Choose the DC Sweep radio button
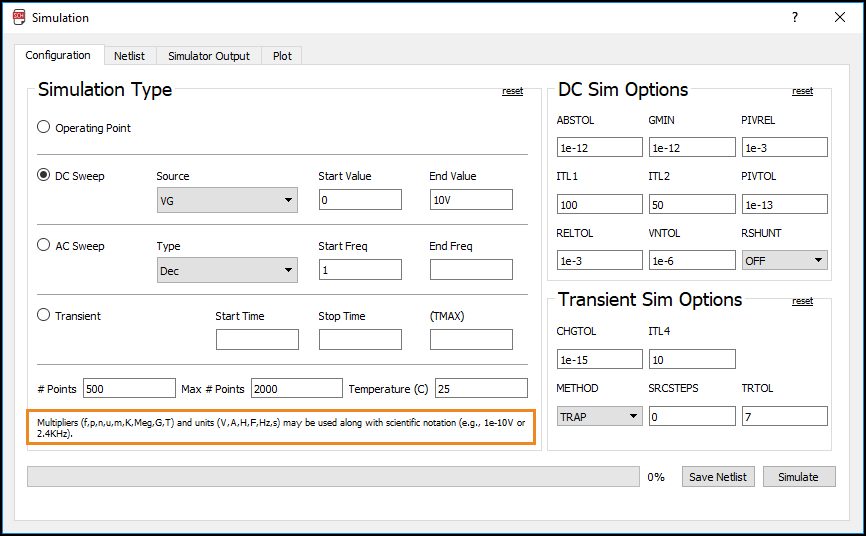 43,175
